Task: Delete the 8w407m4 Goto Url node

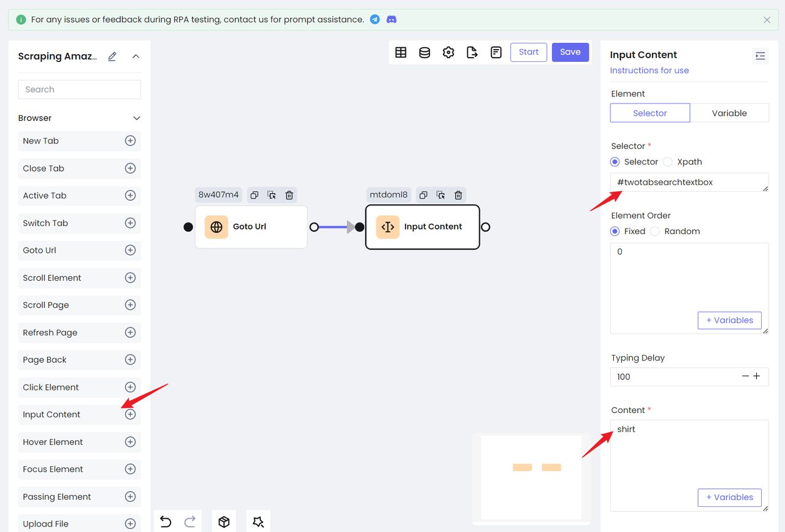Action: click(289, 195)
